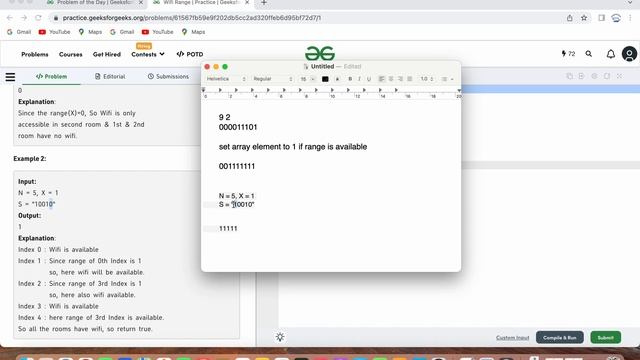Toggle editor theme with the sun icon
640x360 pixels.
click(280, 337)
